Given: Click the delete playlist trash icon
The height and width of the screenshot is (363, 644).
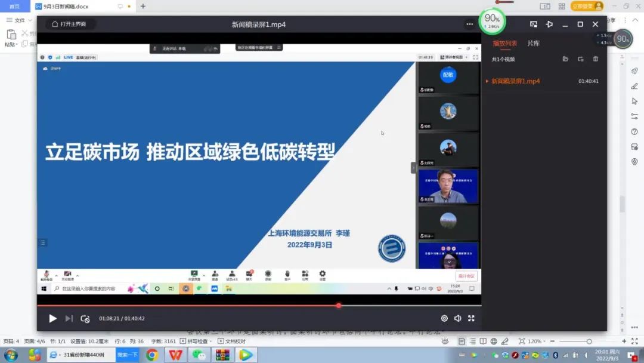Looking at the screenshot, I should (x=595, y=59).
